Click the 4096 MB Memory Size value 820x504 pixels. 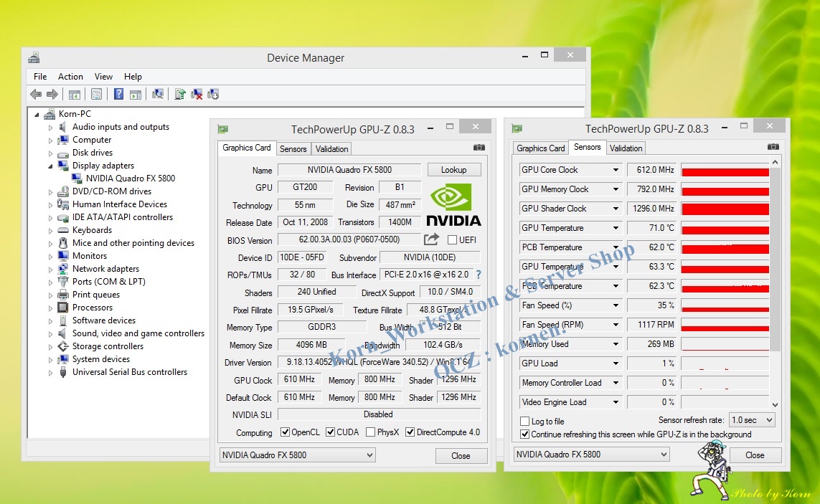tap(311, 345)
